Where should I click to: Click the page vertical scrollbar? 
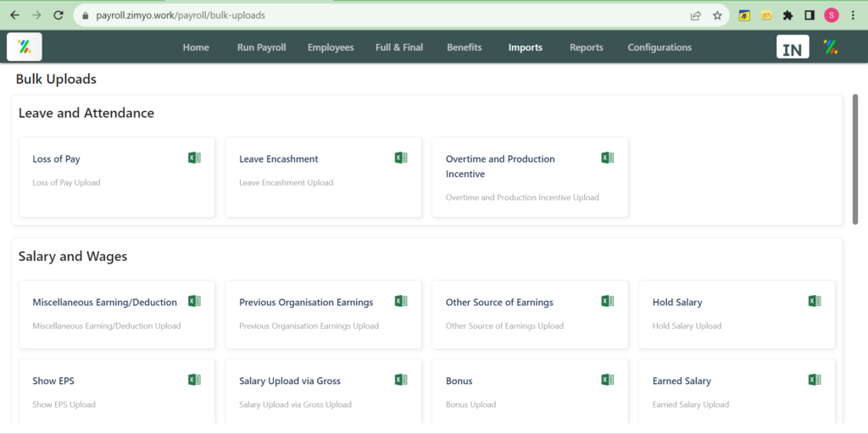click(855, 159)
